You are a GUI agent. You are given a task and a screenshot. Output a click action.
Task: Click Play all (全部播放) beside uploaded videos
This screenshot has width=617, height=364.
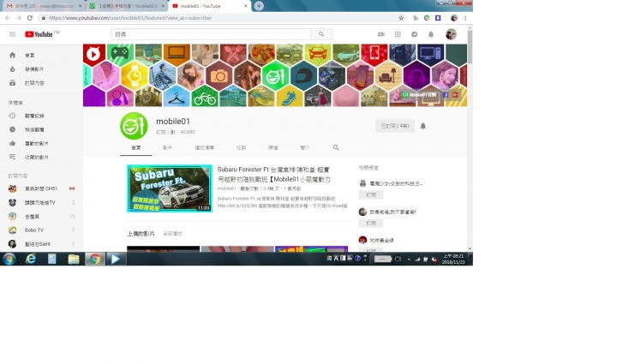pyautogui.click(x=173, y=234)
